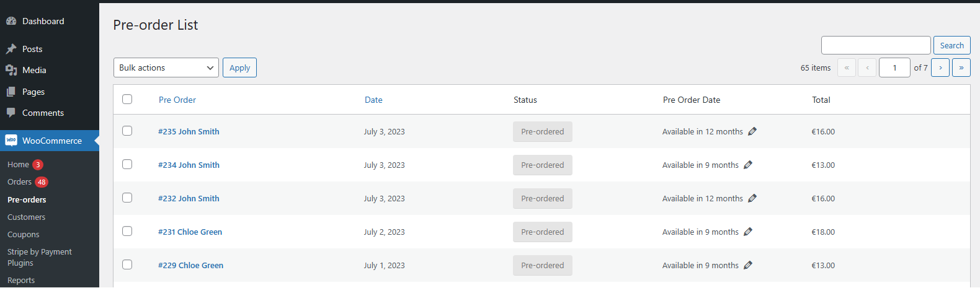Open WooCommerce menu icon in sidebar

11,141
